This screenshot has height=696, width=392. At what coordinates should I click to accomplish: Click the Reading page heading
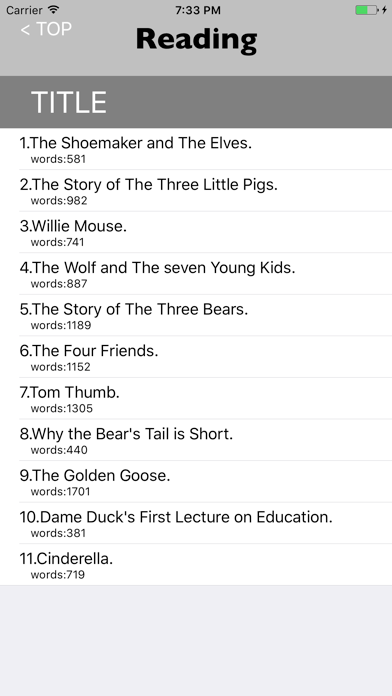tap(196, 40)
